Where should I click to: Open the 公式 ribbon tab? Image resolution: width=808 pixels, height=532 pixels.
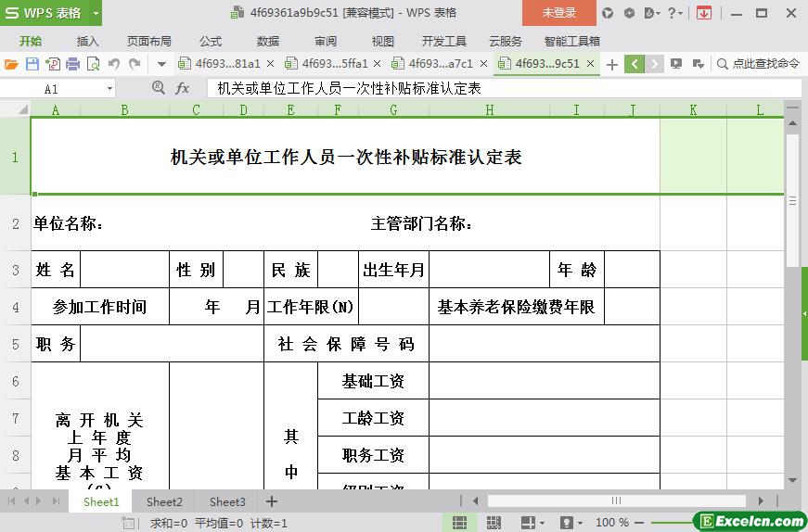pos(211,41)
